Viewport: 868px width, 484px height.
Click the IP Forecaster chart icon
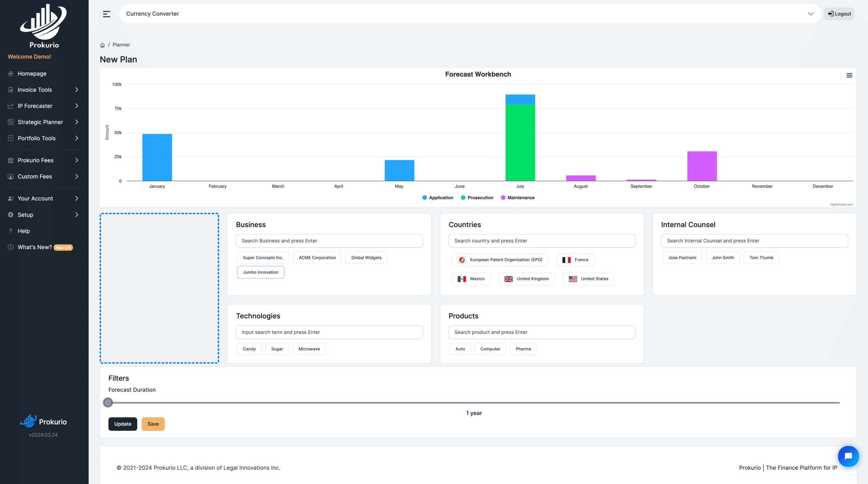(11, 106)
